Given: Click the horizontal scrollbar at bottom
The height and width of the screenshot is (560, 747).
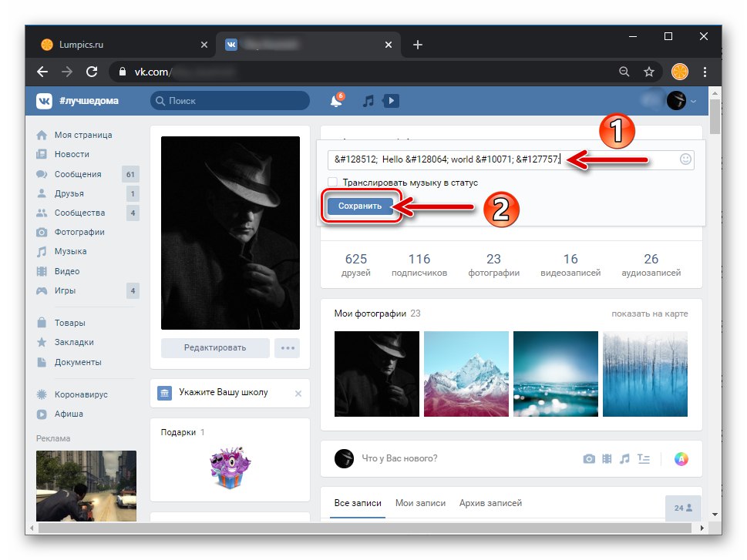Looking at the screenshot, I should [366, 528].
